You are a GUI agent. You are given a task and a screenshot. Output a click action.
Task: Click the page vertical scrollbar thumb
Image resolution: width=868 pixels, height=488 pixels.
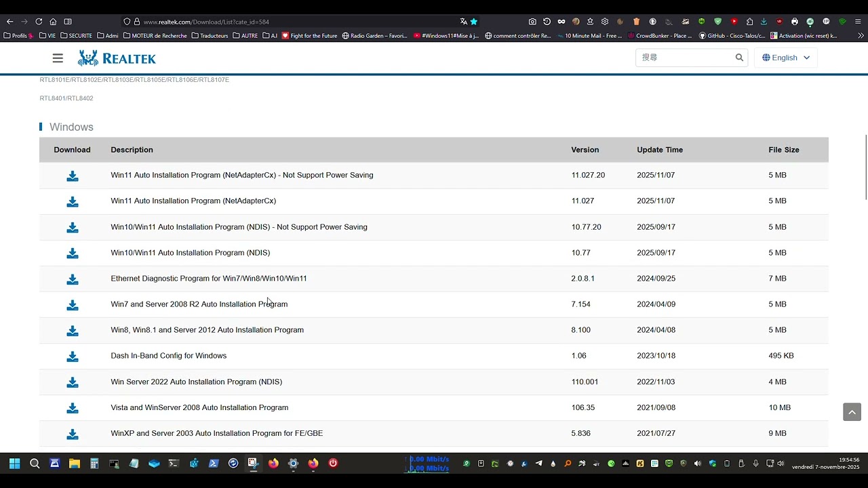(865, 167)
